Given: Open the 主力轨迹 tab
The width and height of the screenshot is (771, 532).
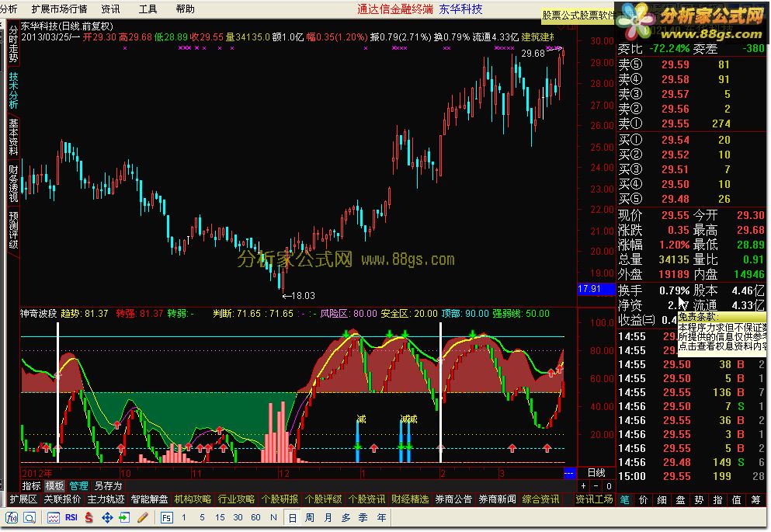Looking at the screenshot, I should pyautogui.click(x=106, y=499).
